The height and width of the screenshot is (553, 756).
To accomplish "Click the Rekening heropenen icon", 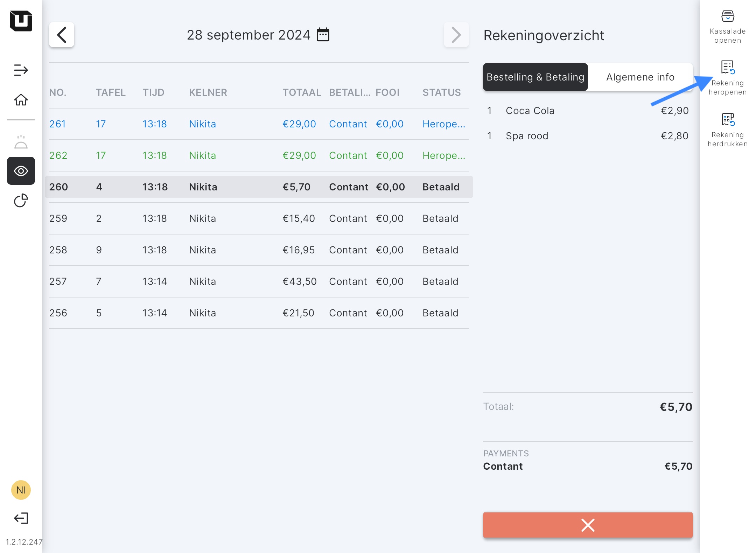I will click(x=727, y=68).
